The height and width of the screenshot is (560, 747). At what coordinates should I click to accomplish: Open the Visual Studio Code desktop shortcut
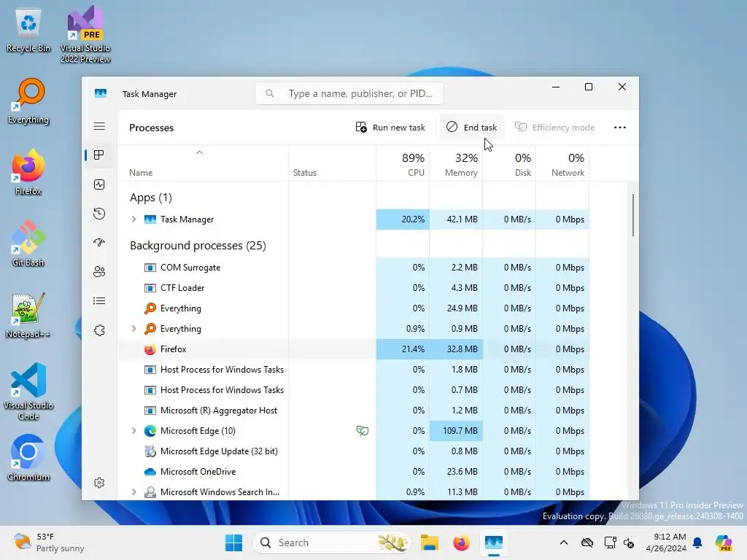[x=28, y=392]
